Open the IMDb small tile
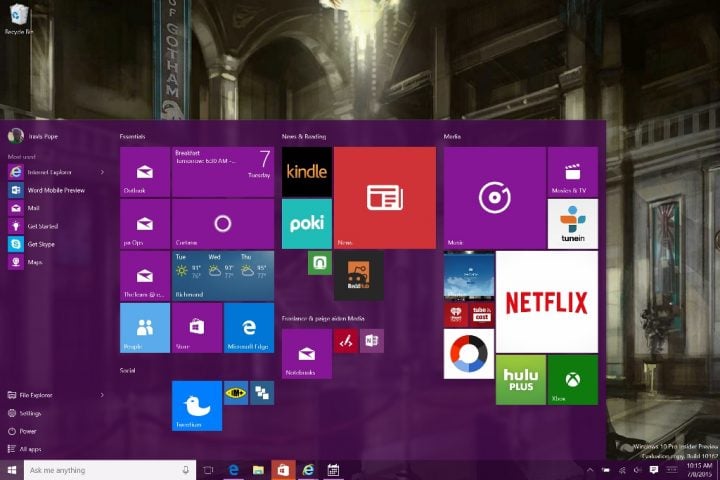Screen dimensions: 720x480 tap(236, 393)
